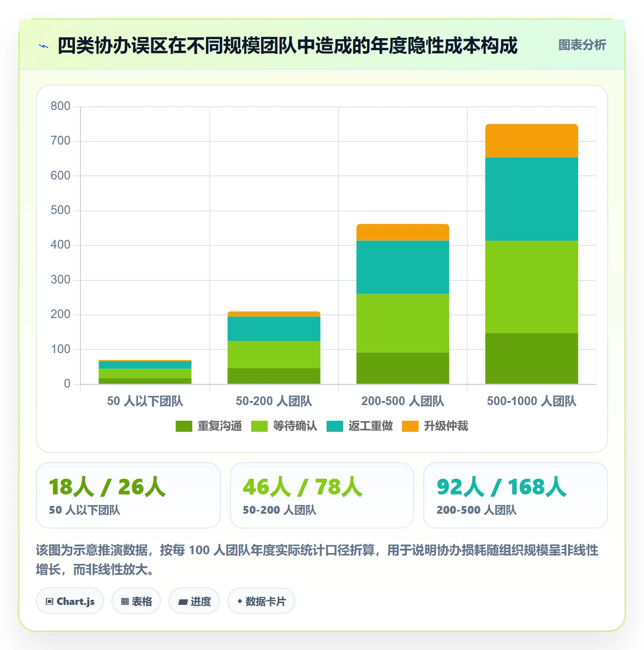Viewport: 644px width, 650px height.
Task: Click the orange segment of 500-1000 人团队 bar
Action: [532, 141]
